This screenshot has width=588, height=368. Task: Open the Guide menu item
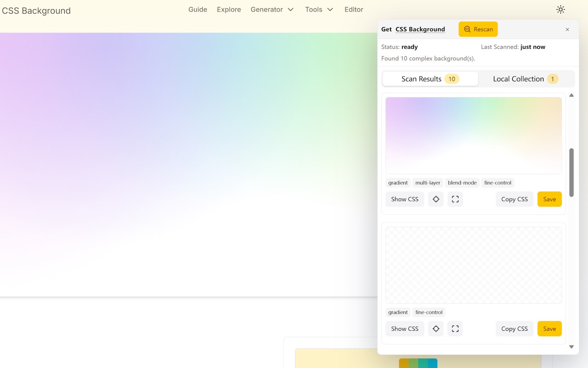click(198, 9)
